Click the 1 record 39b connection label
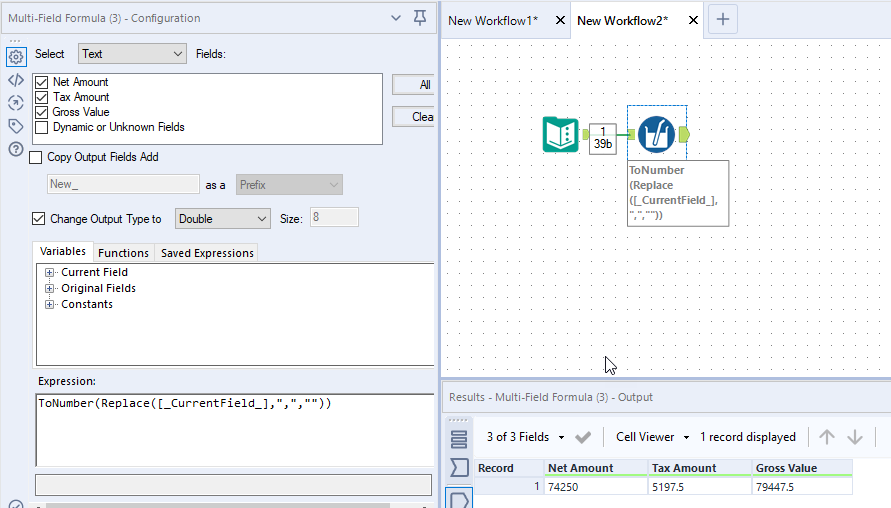This screenshot has height=508, width=891. click(x=603, y=138)
